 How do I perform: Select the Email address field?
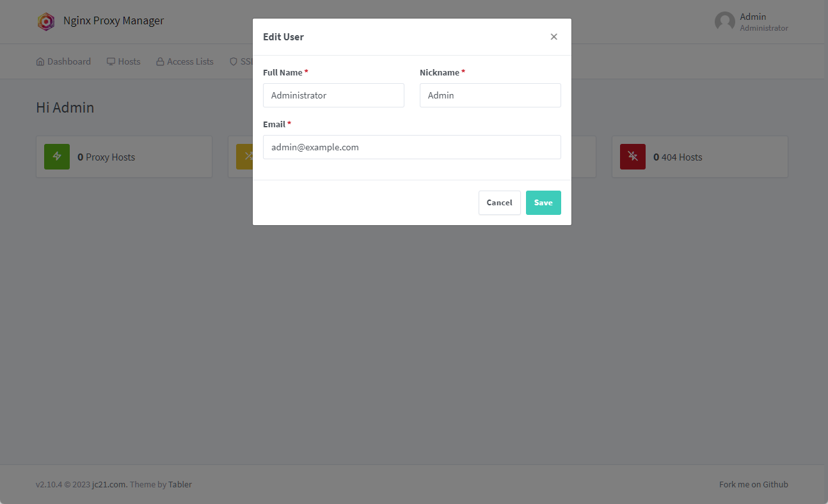coord(411,147)
